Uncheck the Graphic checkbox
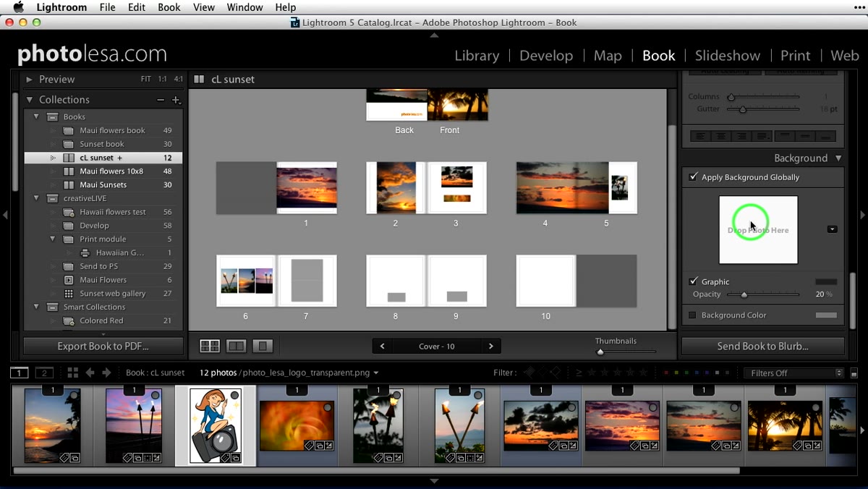The height and width of the screenshot is (489, 868). pyautogui.click(x=694, y=281)
